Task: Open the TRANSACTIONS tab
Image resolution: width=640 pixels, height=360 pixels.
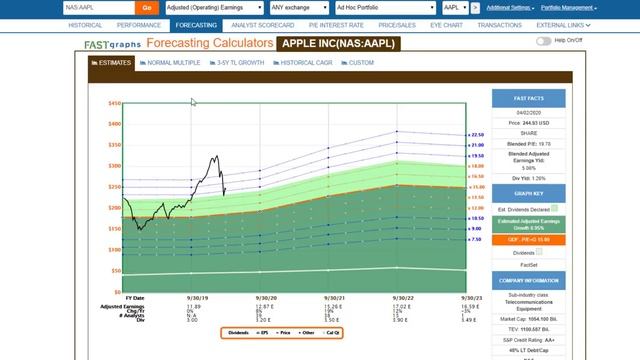Action: click(x=500, y=25)
